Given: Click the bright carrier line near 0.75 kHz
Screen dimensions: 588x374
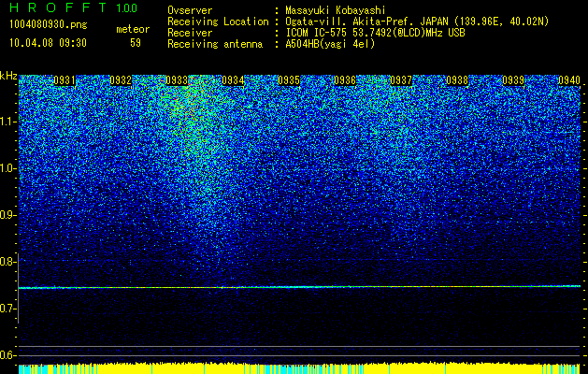Looking at the screenshot, I should pos(299,287).
